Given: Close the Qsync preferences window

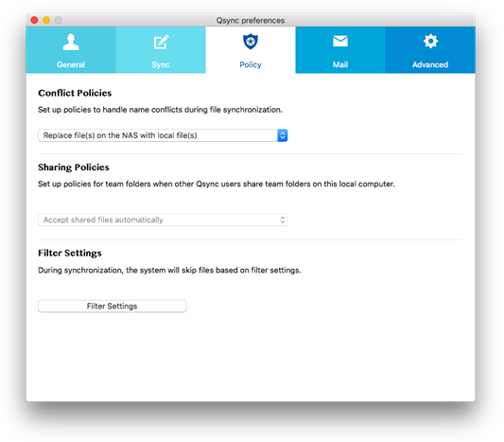Looking at the screenshot, I should click(34, 20).
